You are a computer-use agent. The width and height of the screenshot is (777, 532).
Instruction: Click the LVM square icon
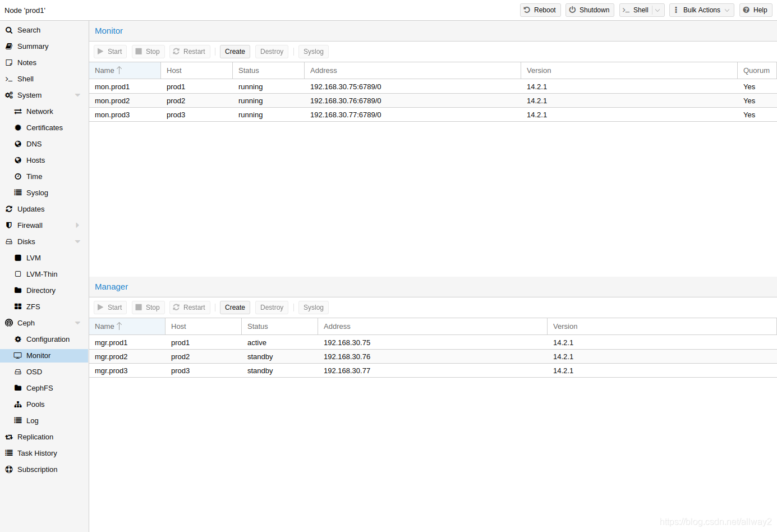point(18,258)
